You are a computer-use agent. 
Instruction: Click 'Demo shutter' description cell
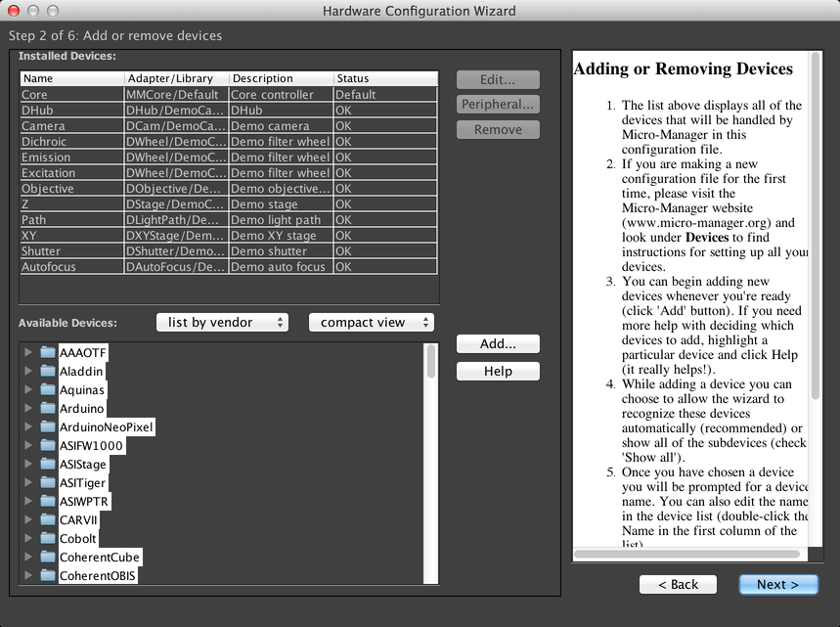coord(282,250)
